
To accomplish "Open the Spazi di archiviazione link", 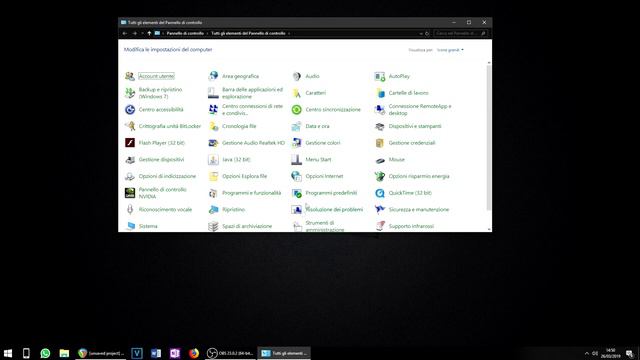I will [x=247, y=226].
